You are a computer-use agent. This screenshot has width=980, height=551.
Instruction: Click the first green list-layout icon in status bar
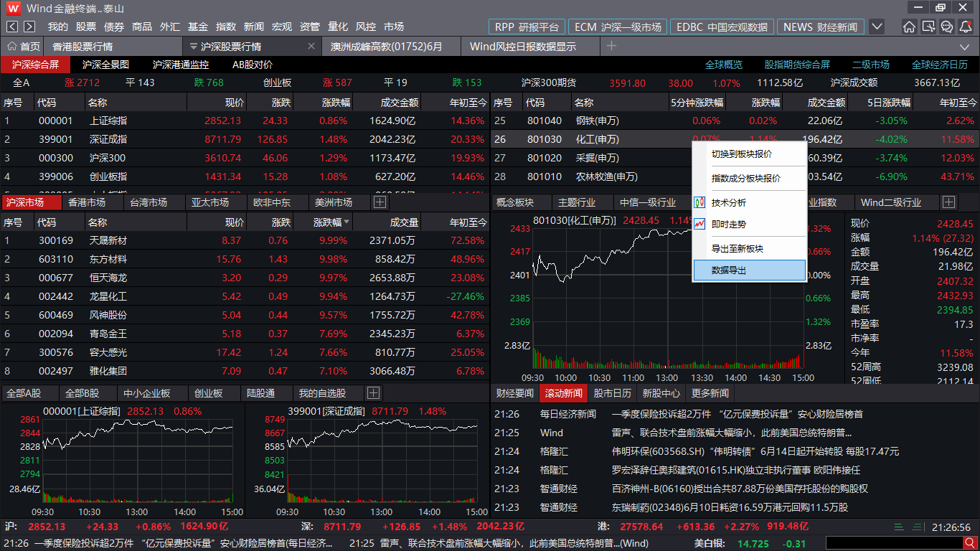pyautogui.click(x=899, y=527)
